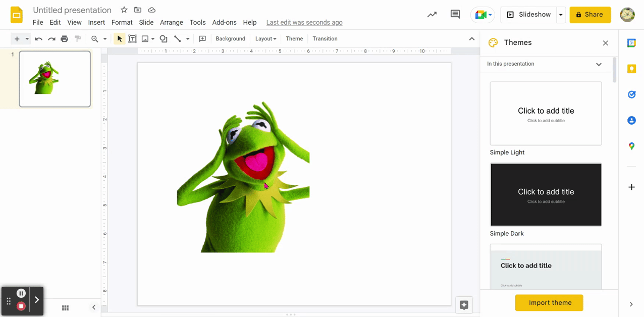Get add-ons with plus icon
644x317 pixels.
click(x=631, y=187)
